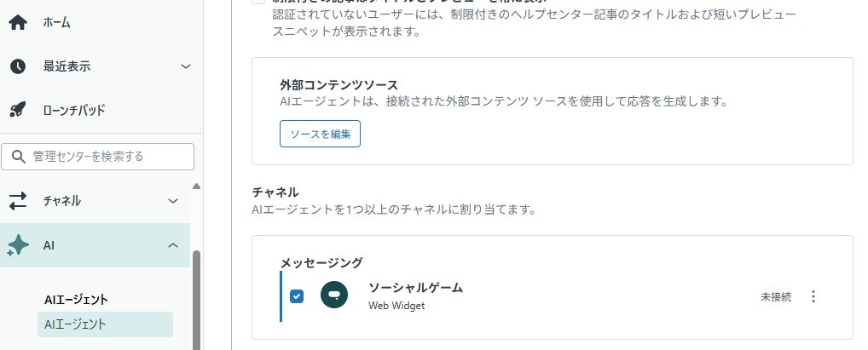
Task: Select the highlighted AIエージェント sidebar item
Action: click(x=75, y=324)
